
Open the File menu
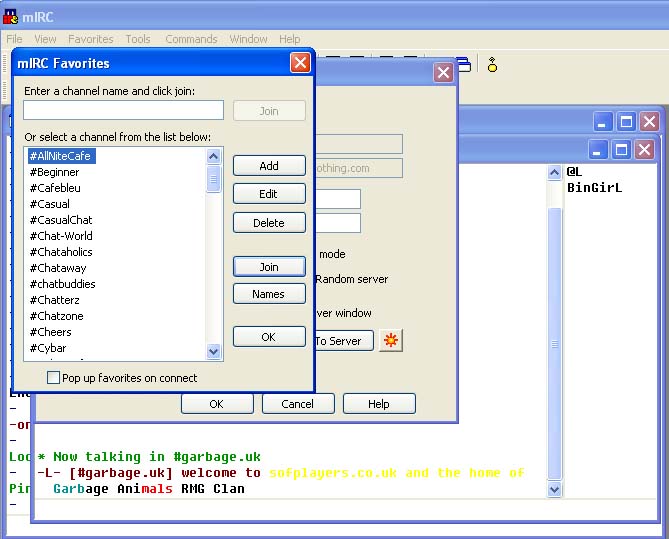14,39
